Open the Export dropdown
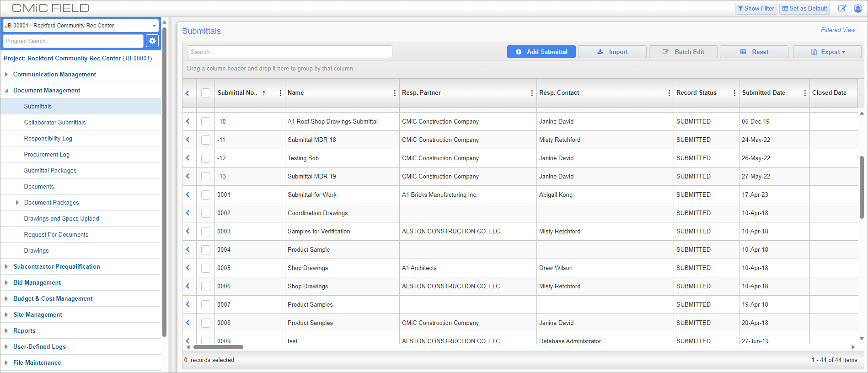The width and height of the screenshot is (868, 373). pyautogui.click(x=827, y=52)
